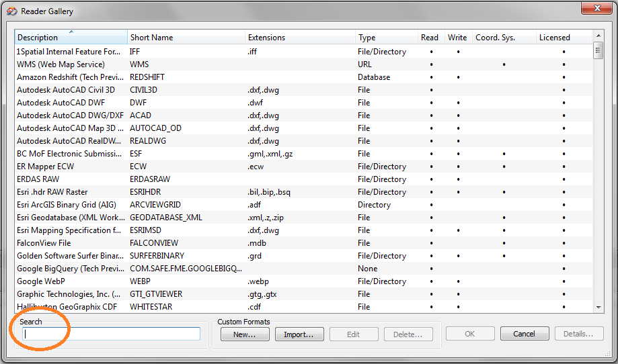This screenshot has width=618, height=364.
Task: Sort by the Extensions column header
Action: 299,38
